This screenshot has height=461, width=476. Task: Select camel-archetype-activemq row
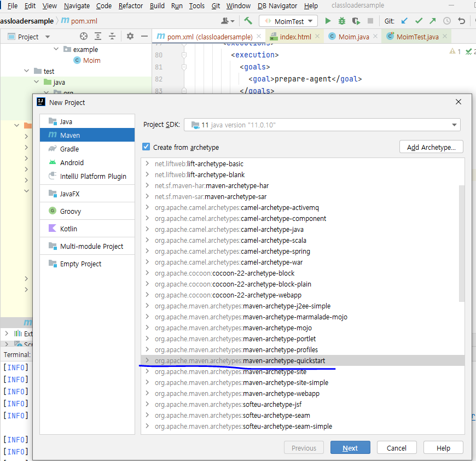click(303, 207)
